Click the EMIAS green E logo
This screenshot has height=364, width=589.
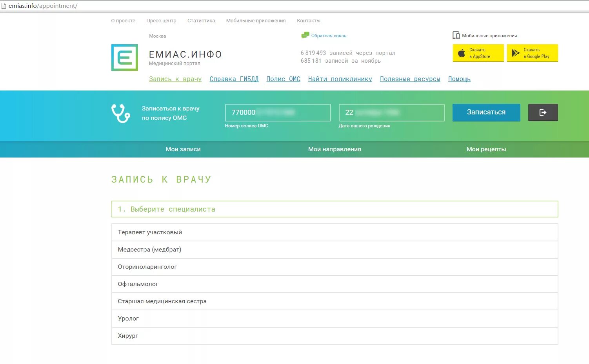[125, 58]
